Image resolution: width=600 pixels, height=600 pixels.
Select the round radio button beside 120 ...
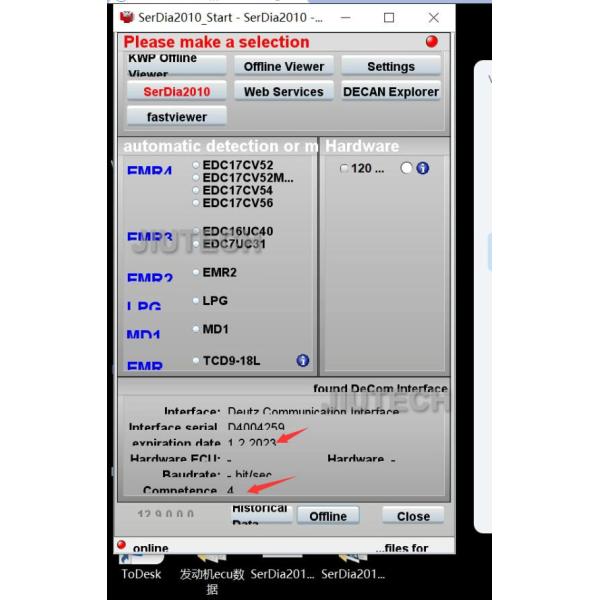406,168
